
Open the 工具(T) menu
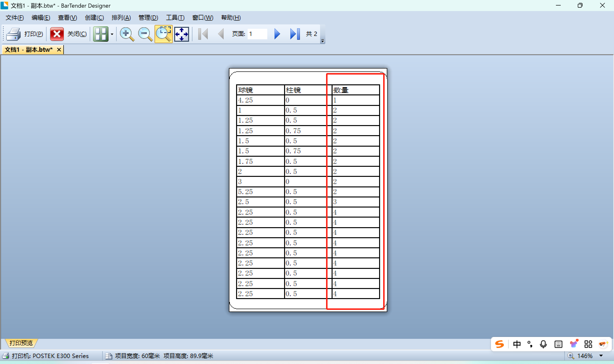pos(175,18)
